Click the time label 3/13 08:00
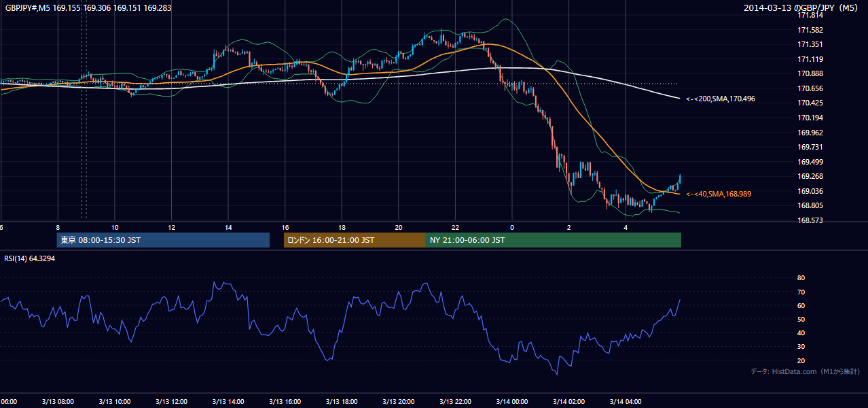The width and height of the screenshot is (868, 408). pos(57,402)
